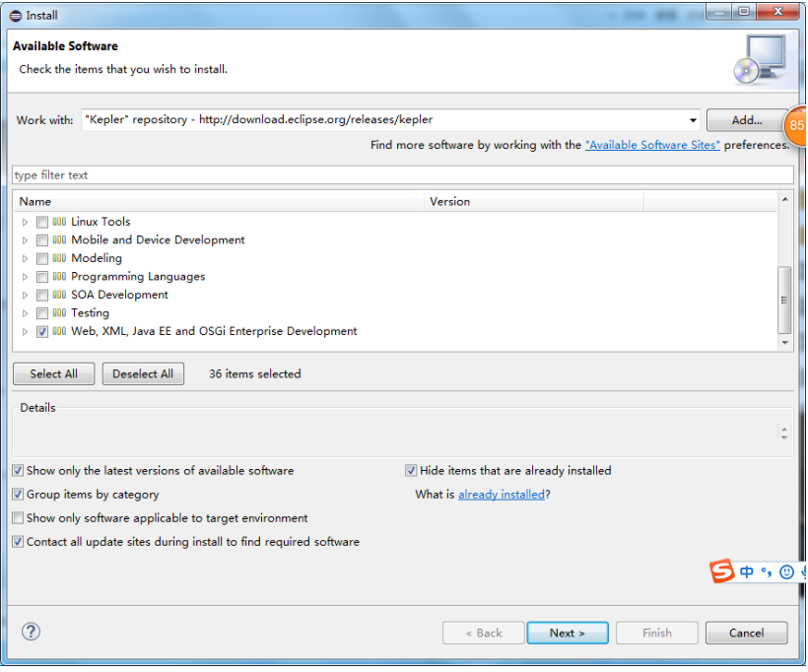Click the SOA Development category icon

point(60,295)
